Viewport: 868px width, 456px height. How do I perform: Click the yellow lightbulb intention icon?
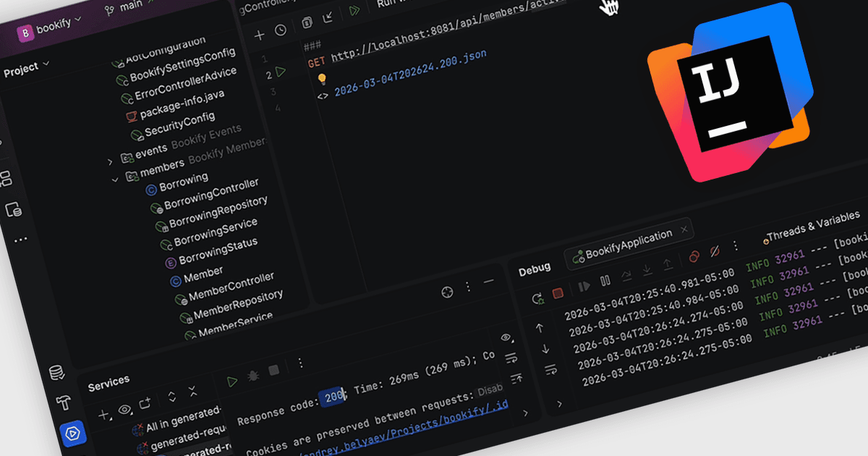pos(322,80)
